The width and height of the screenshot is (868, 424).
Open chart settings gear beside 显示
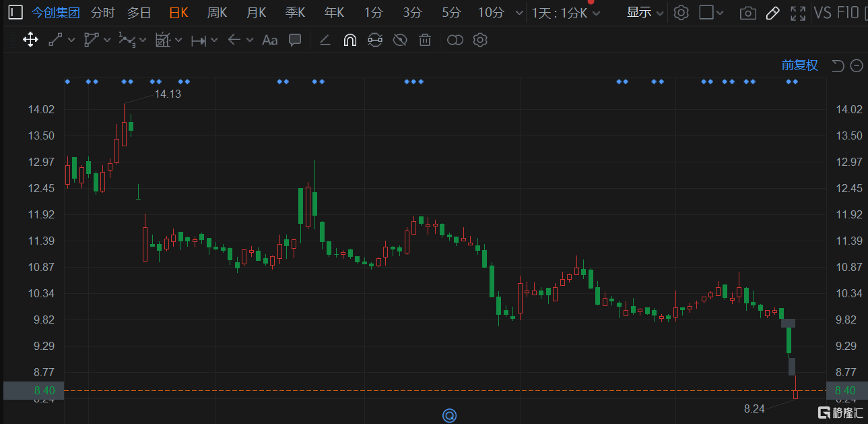tap(681, 12)
